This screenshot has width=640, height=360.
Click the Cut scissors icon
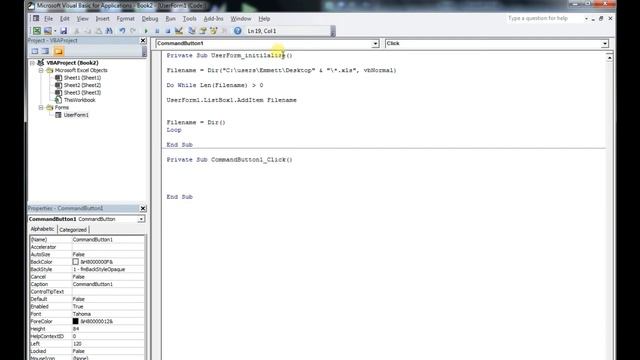pyautogui.click(x=76, y=31)
